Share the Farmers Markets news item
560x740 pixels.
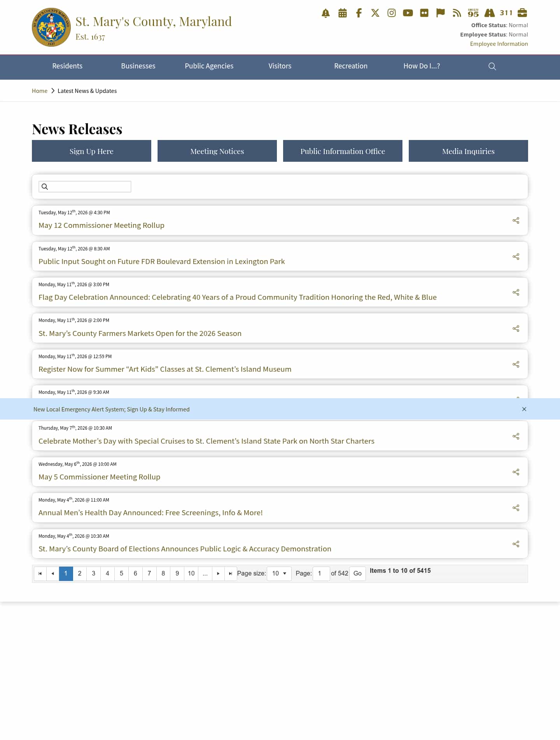(516, 329)
